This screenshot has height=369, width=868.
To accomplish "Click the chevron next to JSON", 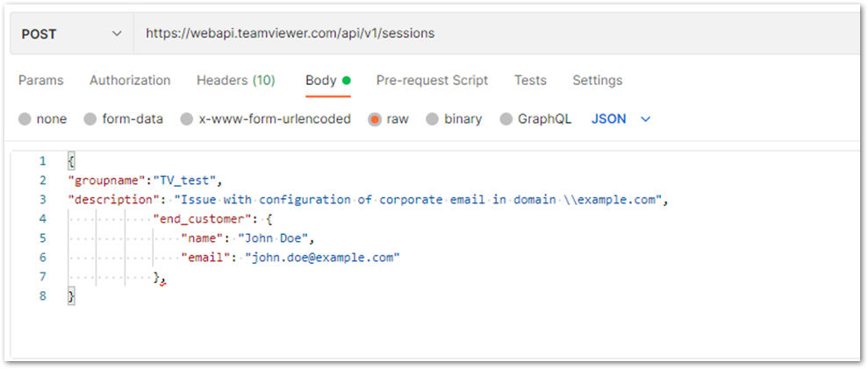I will (x=645, y=119).
